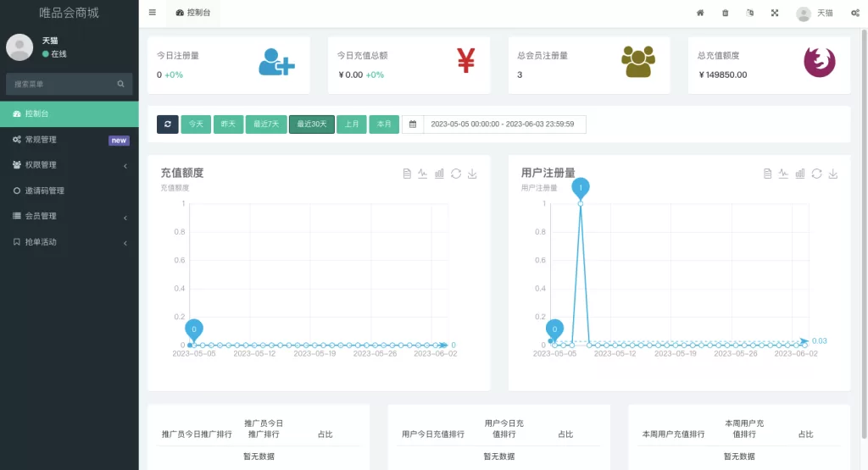Screen dimensions: 868x470
Task: Toggle the sidebar hamburger menu icon
Action: (153, 13)
